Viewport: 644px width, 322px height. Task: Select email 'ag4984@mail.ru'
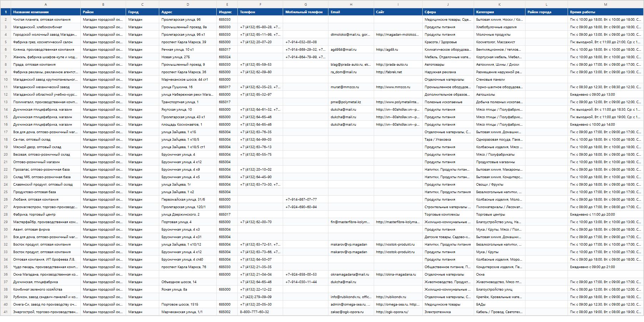351,50
